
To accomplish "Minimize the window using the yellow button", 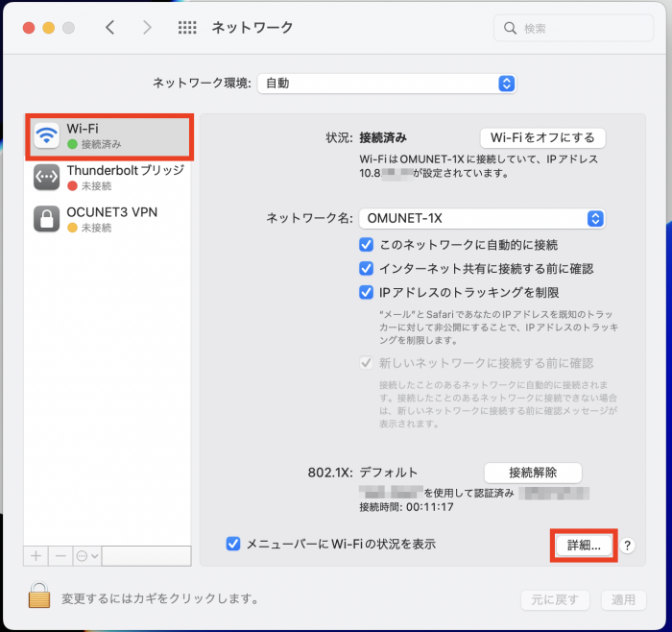I will (x=48, y=28).
